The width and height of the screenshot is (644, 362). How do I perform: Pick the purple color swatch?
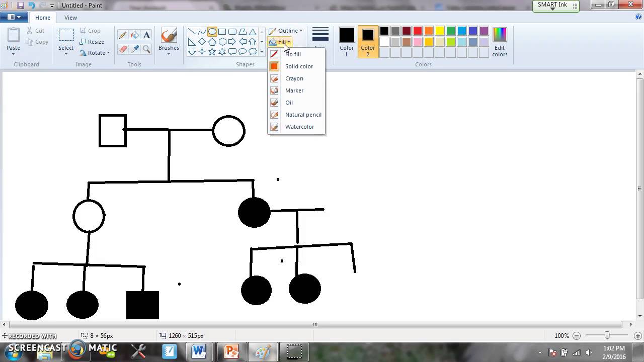pyautogui.click(x=484, y=31)
